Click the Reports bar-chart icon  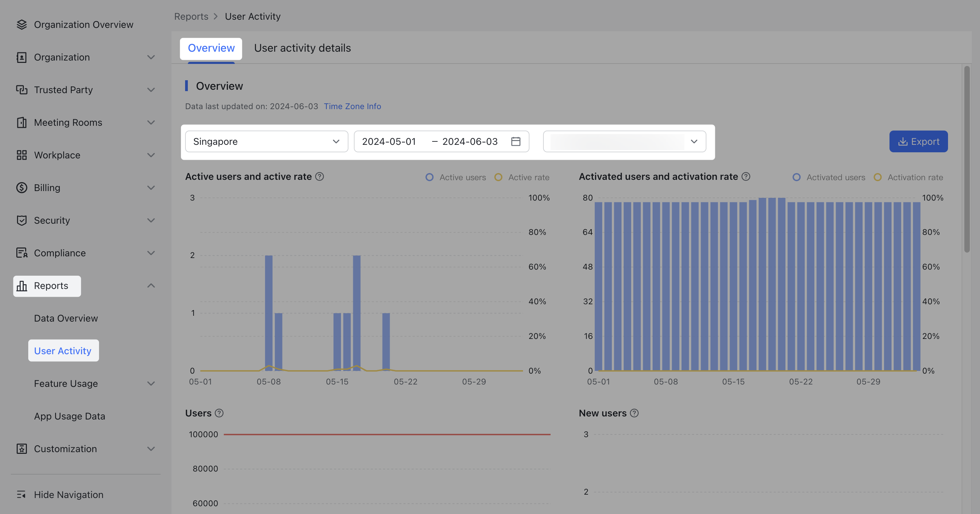pos(22,286)
